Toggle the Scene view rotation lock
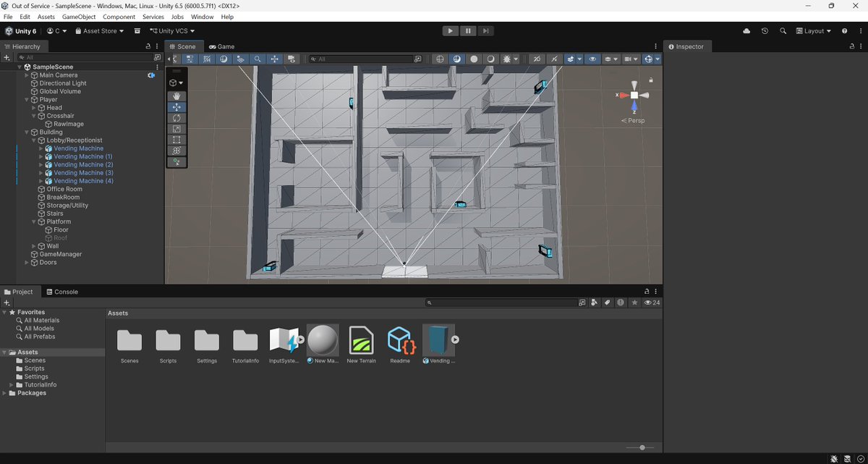 click(651, 80)
